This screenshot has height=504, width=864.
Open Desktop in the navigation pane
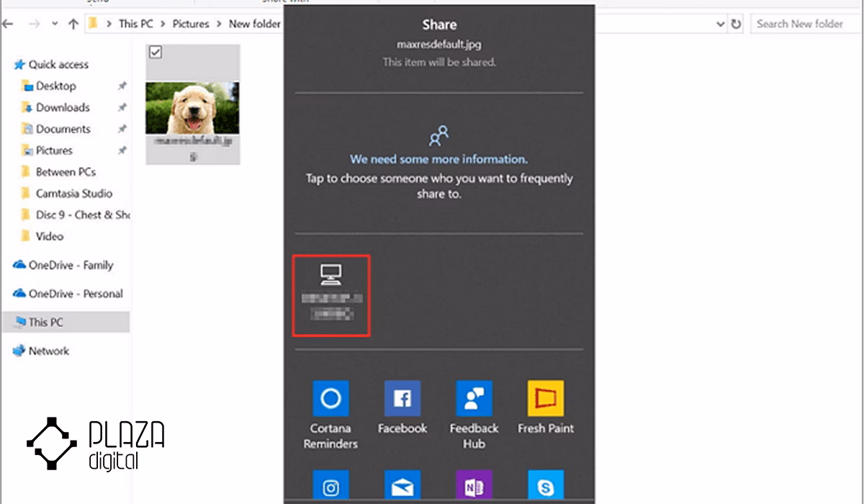pos(55,86)
